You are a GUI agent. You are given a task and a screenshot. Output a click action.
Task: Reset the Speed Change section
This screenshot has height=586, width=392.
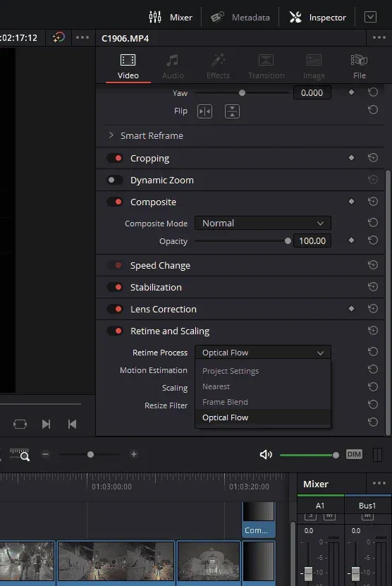pos(373,265)
